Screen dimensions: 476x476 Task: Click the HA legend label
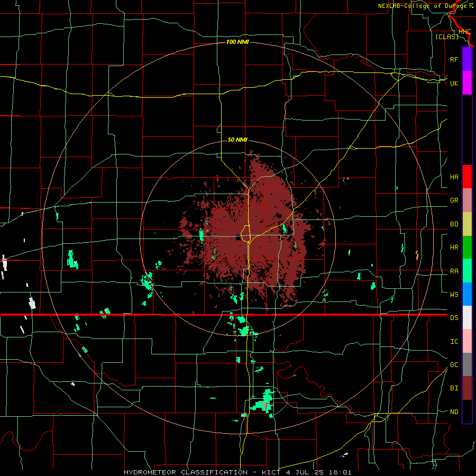pyautogui.click(x=454, y=177)
